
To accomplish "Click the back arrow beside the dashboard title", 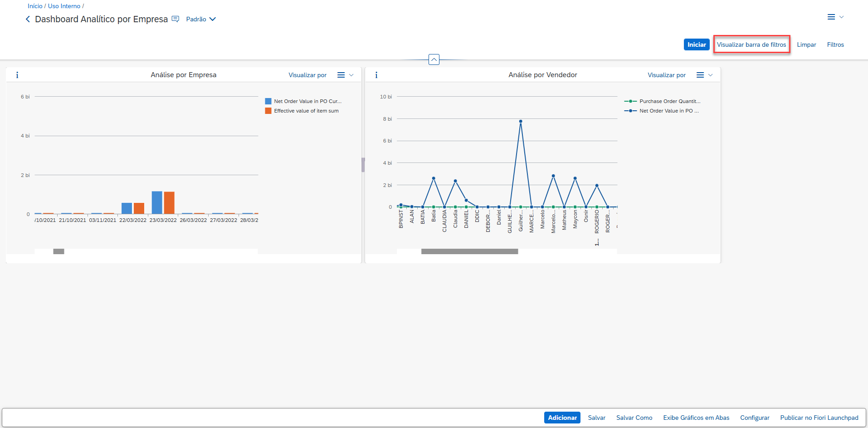I will point(28,19).
